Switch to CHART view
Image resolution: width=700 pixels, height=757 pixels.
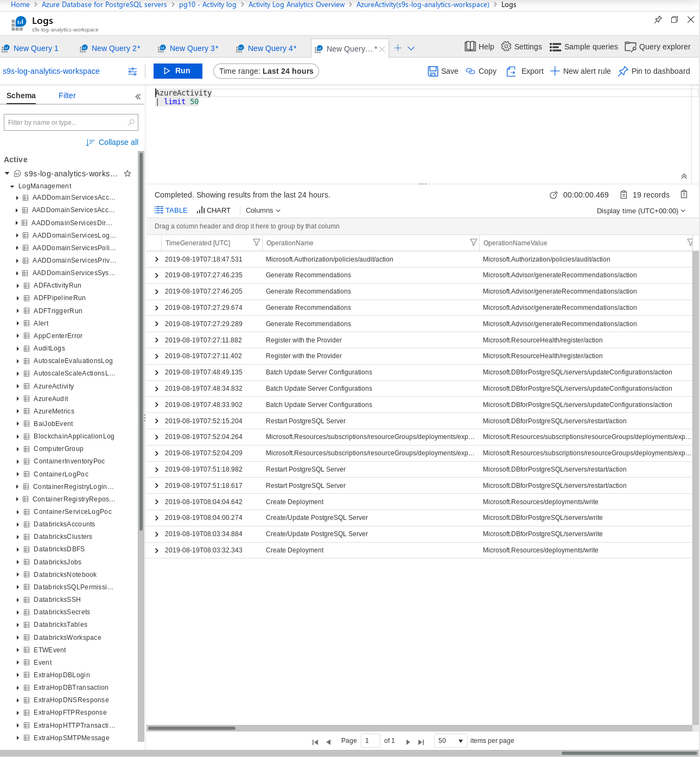(213, 210)
